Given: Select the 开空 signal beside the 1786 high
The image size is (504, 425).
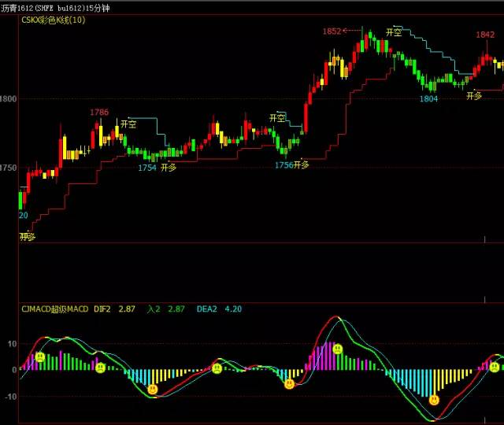Looking at the screenshot, I should click(128, 124).
